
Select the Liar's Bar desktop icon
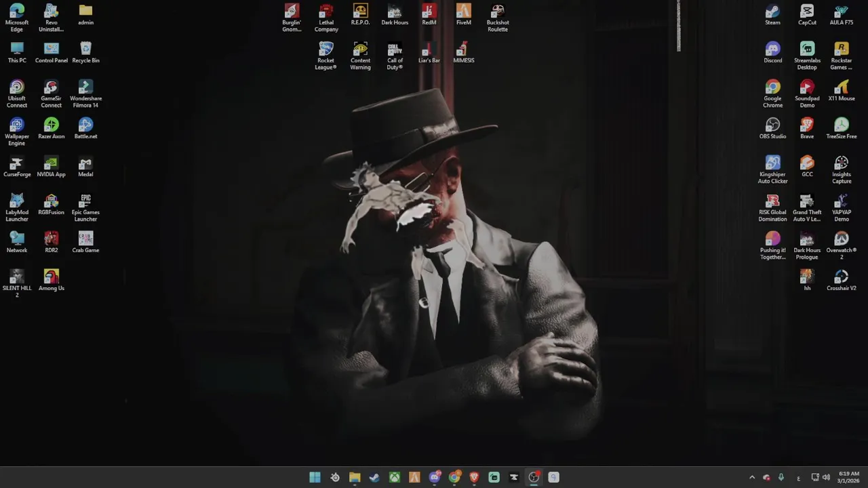pos(429,52)
